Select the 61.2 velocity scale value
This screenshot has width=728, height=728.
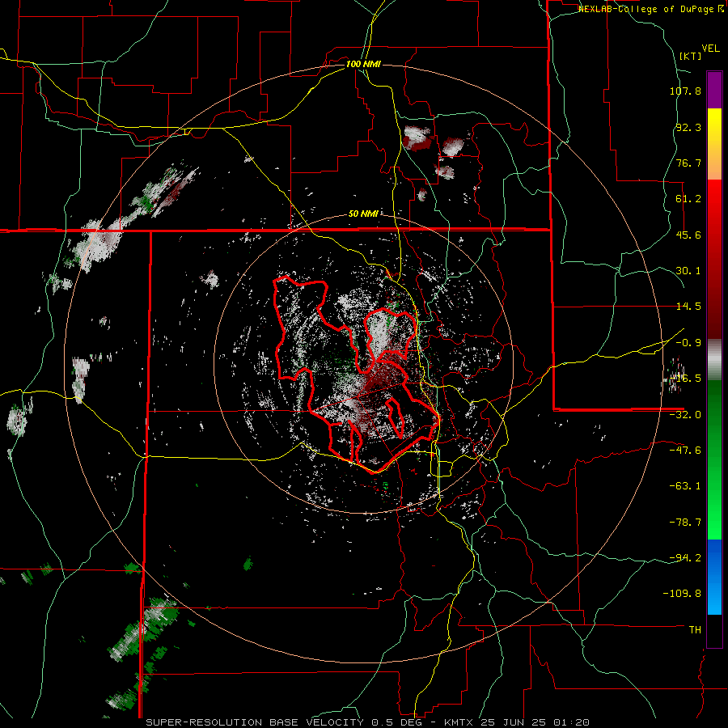pos(688,199)
